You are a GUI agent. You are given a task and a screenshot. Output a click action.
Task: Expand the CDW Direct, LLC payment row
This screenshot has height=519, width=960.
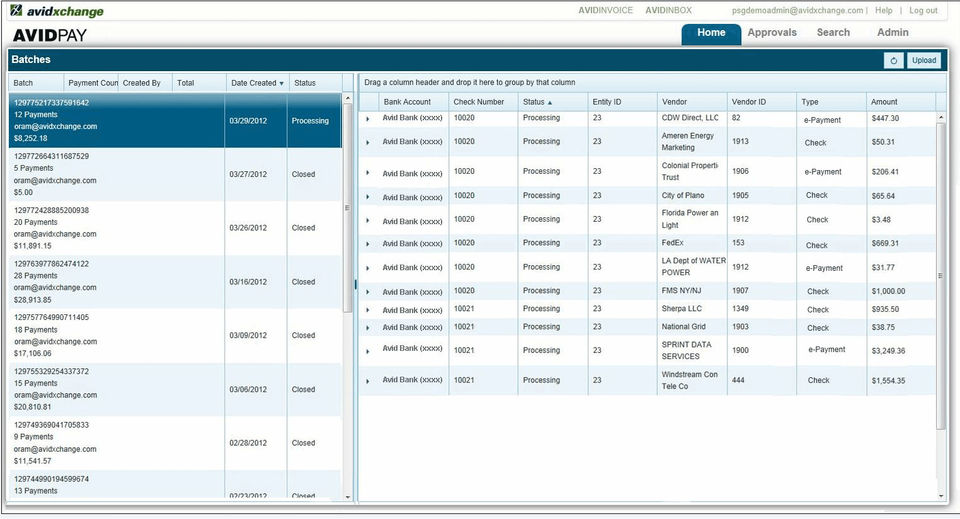click(367, 119)
